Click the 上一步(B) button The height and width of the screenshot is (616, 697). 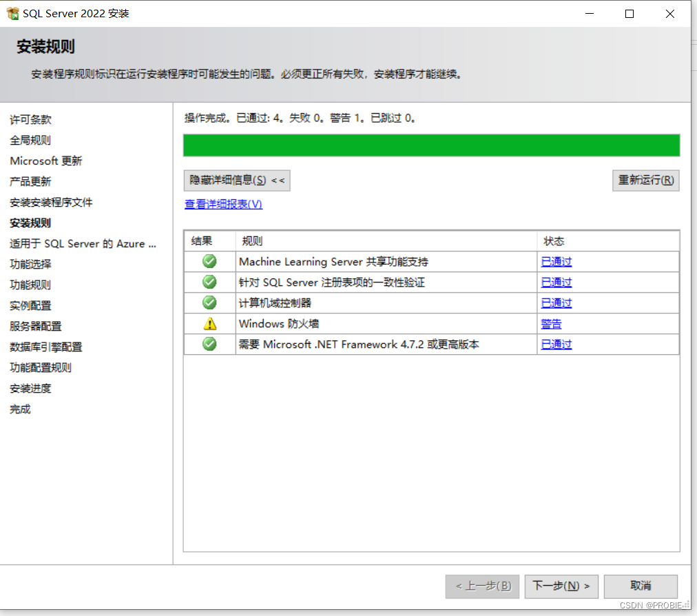point(482,586)
